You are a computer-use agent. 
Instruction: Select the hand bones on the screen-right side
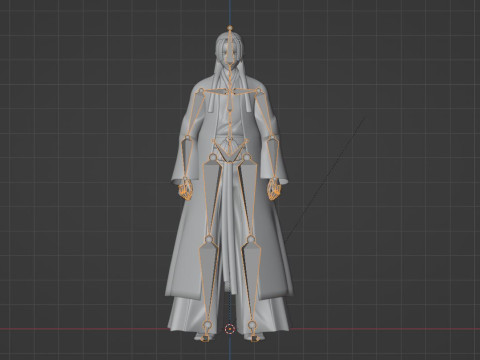(274, 190)
